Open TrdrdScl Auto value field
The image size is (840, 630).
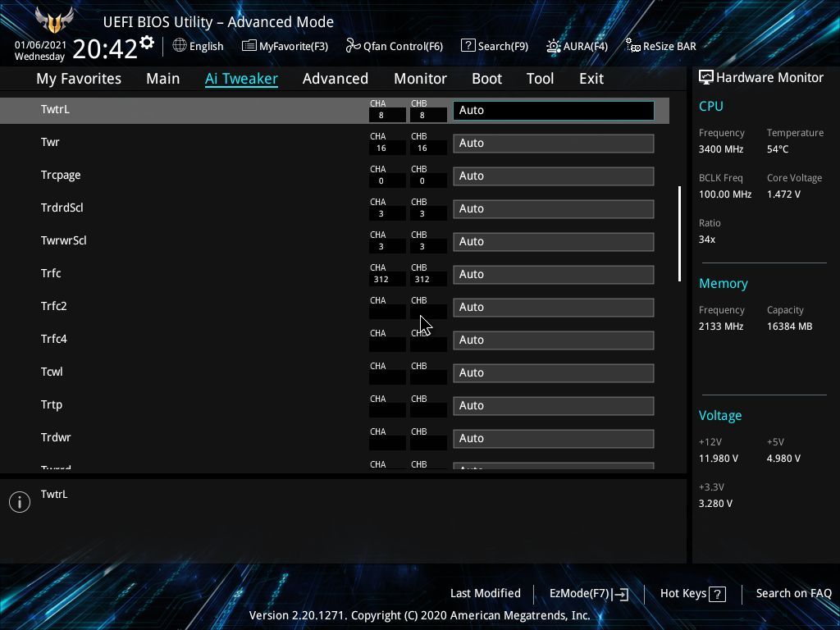pos(554,208)
